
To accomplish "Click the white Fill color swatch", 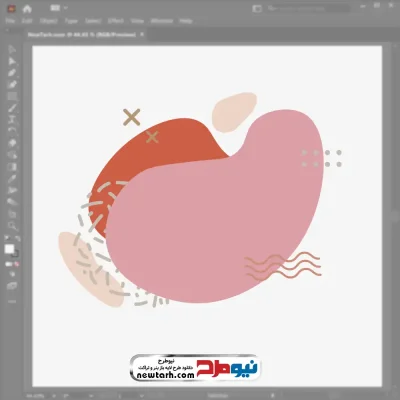I will [x=9, y=249].
